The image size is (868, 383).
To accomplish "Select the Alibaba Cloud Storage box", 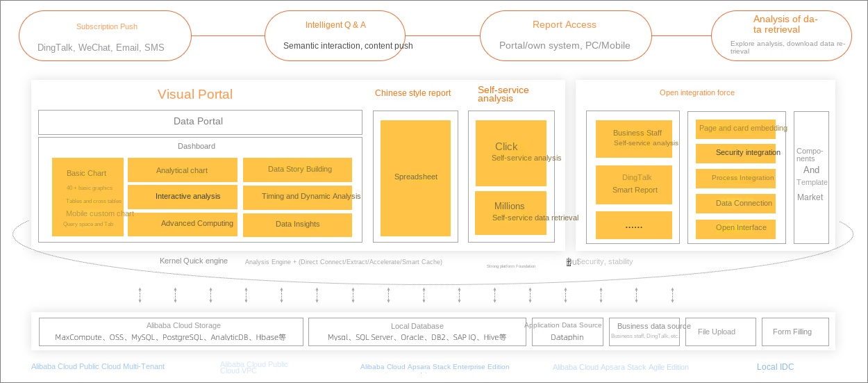I will [171, 332].
